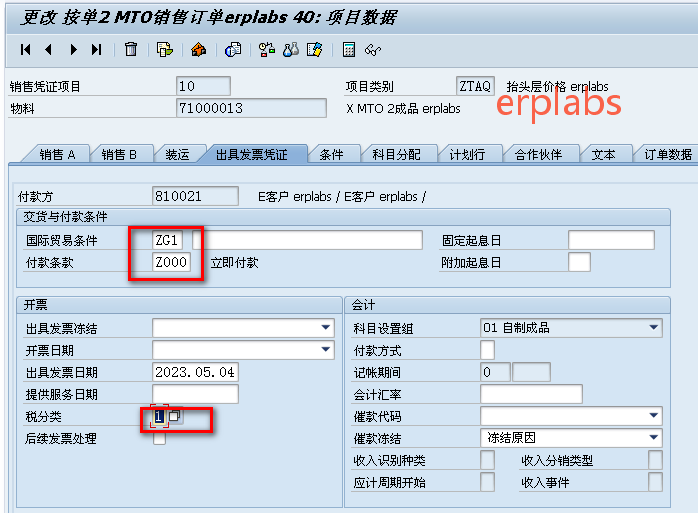Click the 应计周期开始 field
This screenshot has width=698, height=513.
(487, 482)
